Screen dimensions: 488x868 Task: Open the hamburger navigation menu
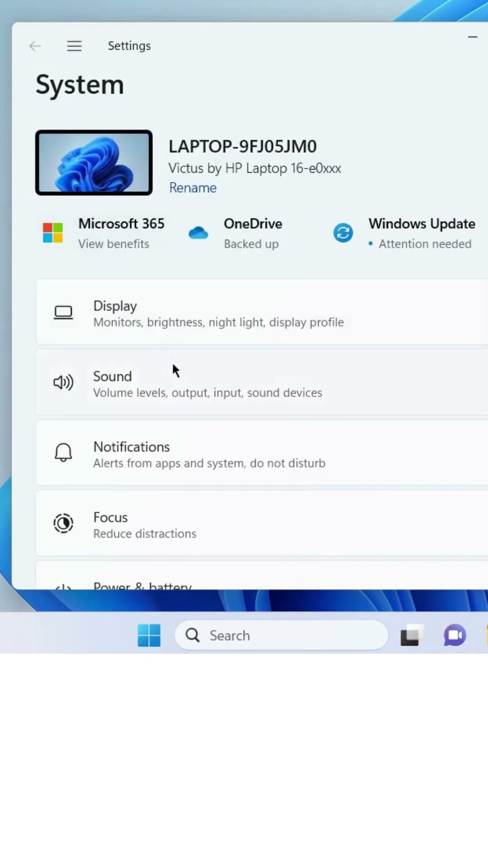(x=74, y=46)
